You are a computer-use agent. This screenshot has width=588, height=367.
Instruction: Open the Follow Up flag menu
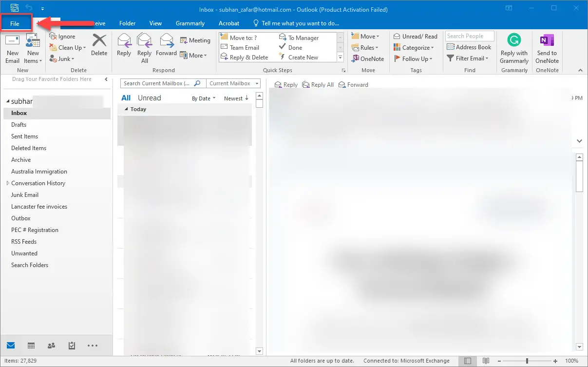[413, 59]
